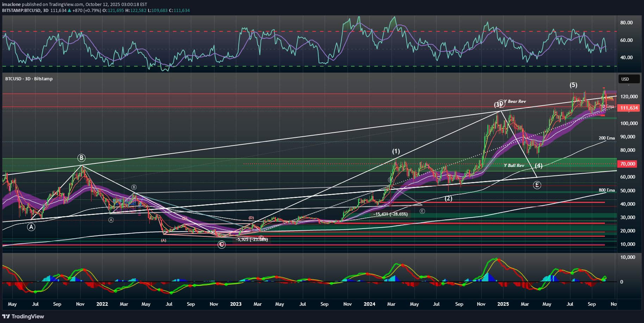This screenshot has width=644, height=323.
Task: Toggle the Elliott Wave (5) marker
Action: [x=574, y=85]
